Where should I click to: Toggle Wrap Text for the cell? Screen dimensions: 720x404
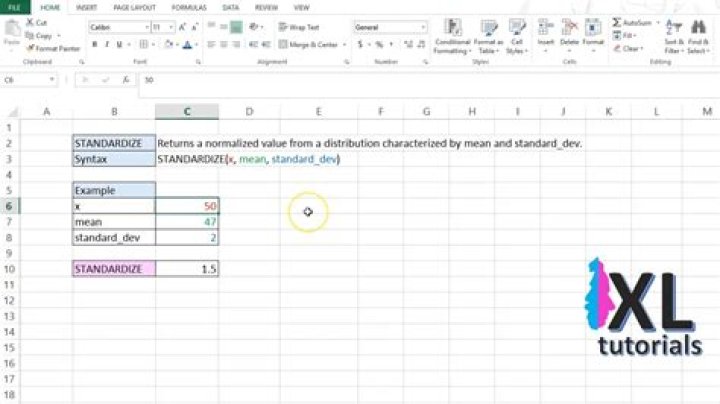[x=300, y=28]
